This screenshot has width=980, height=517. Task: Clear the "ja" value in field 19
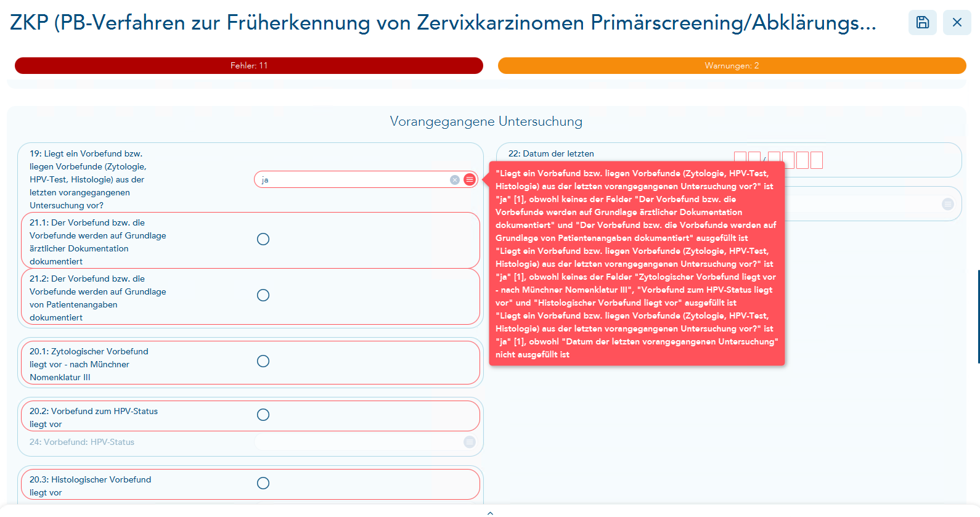(455, 180)
